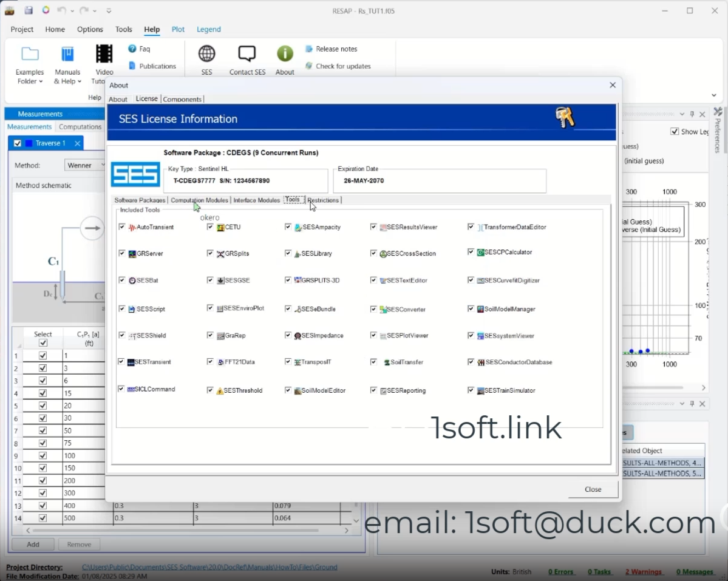Click the SESThreshold warning icon
Screen dimensions: 728x581
[220, 391]
